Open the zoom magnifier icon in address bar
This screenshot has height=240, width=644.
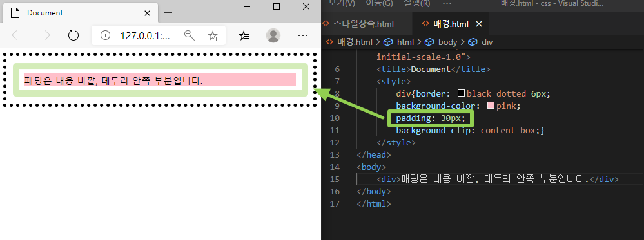[190, 35]
